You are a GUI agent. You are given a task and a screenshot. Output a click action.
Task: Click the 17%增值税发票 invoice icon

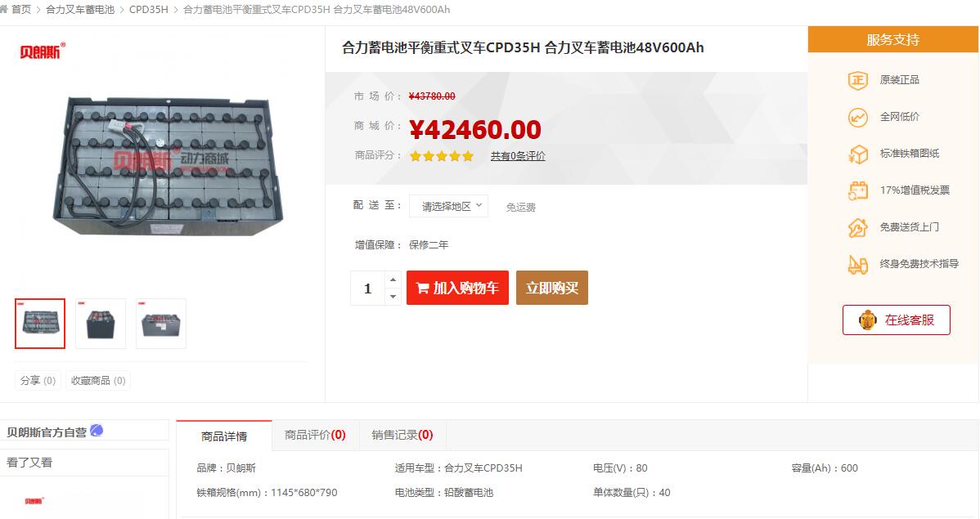857,190
